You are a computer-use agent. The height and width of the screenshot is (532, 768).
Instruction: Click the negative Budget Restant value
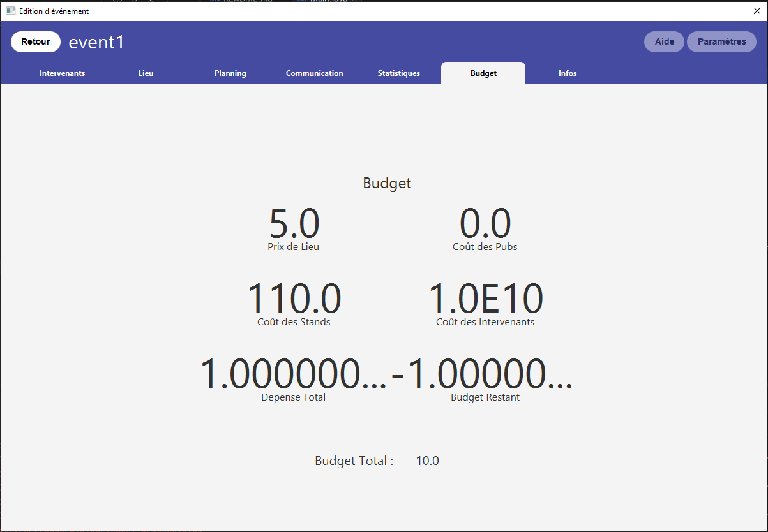coord(483,374)
